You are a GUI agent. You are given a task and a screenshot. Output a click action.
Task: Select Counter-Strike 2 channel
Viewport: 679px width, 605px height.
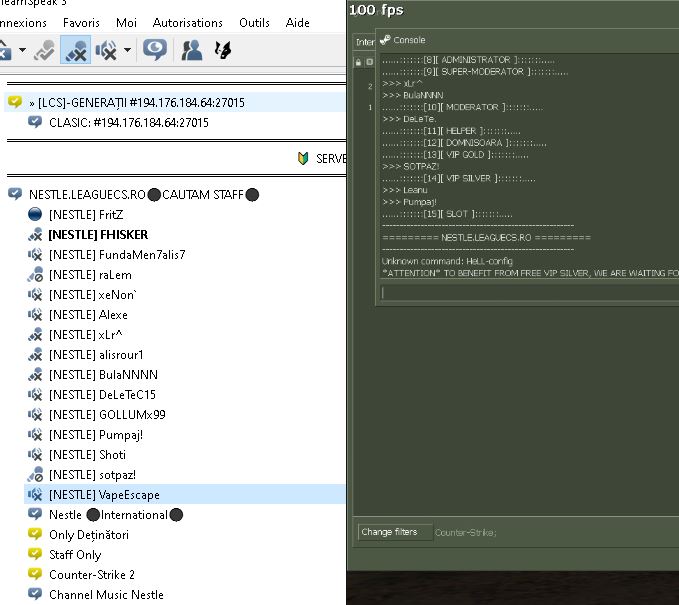[x=92, y=575]
